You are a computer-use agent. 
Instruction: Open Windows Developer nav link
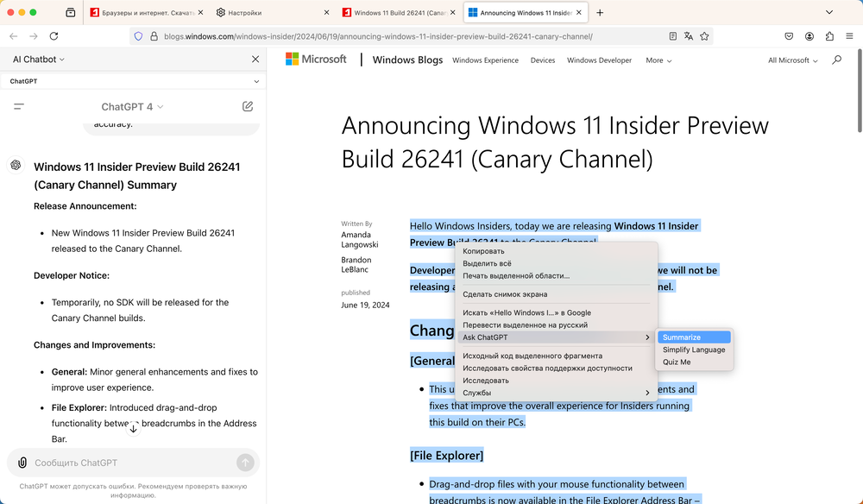[x=600, y=60]
